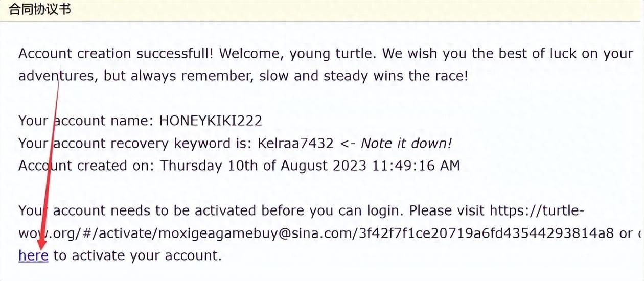Viewport: 644px width, 281px height.
Task: Click the 'Account created on:' label
Action: pyautogui.click(x=86, y=166)
